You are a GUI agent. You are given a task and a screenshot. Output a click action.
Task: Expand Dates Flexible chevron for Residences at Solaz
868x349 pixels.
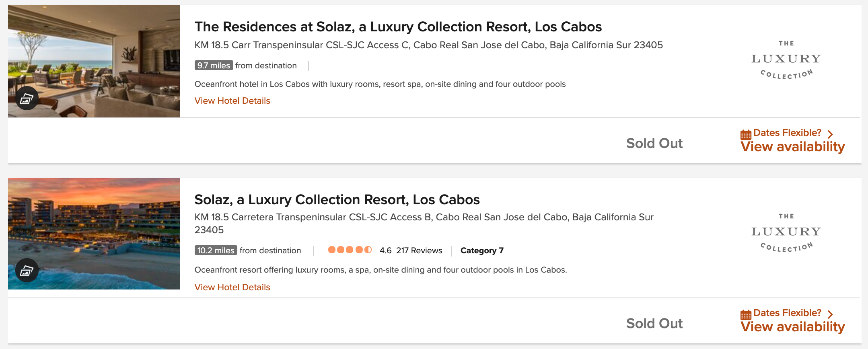[830, 134]
